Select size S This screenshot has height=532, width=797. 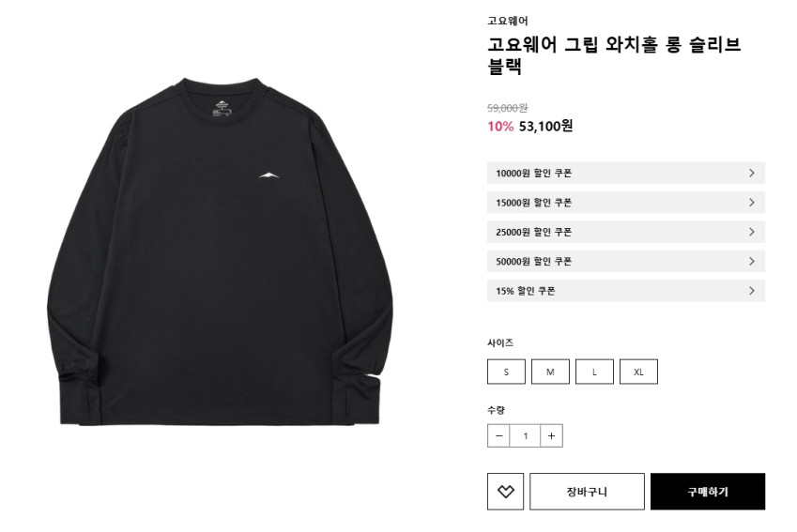[x=506, y=372]
